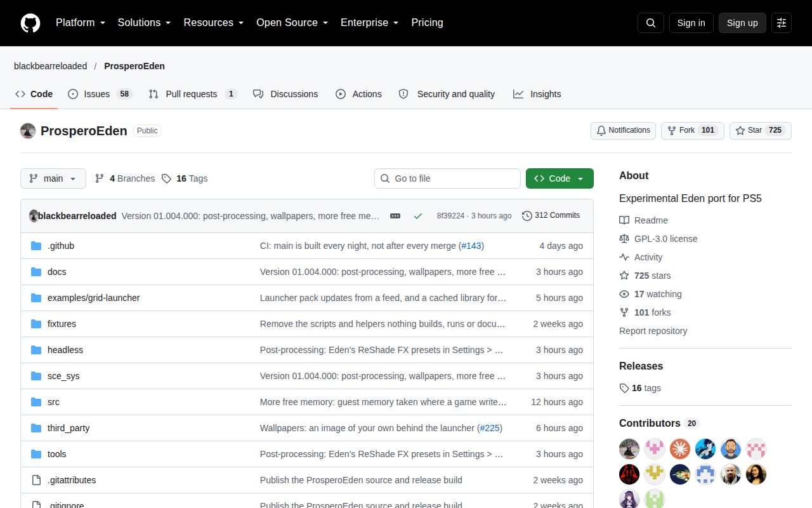Open the Pull requests tab

point(193,94)
